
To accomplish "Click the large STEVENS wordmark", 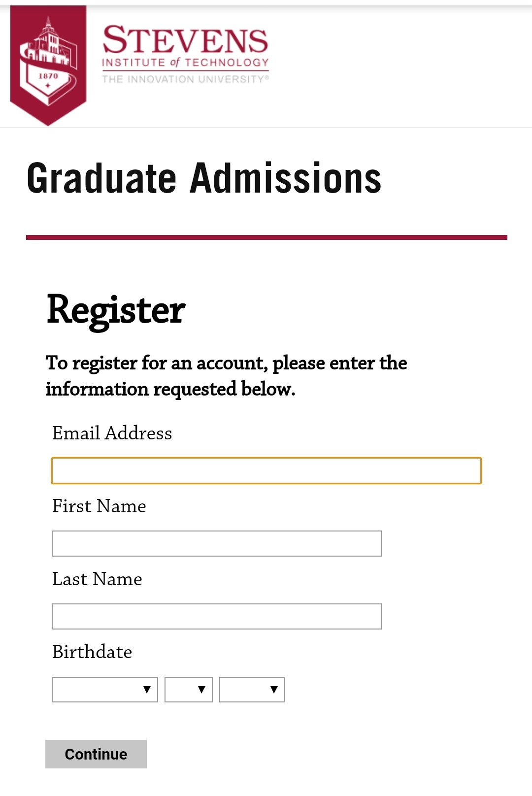I will [185, 40].
